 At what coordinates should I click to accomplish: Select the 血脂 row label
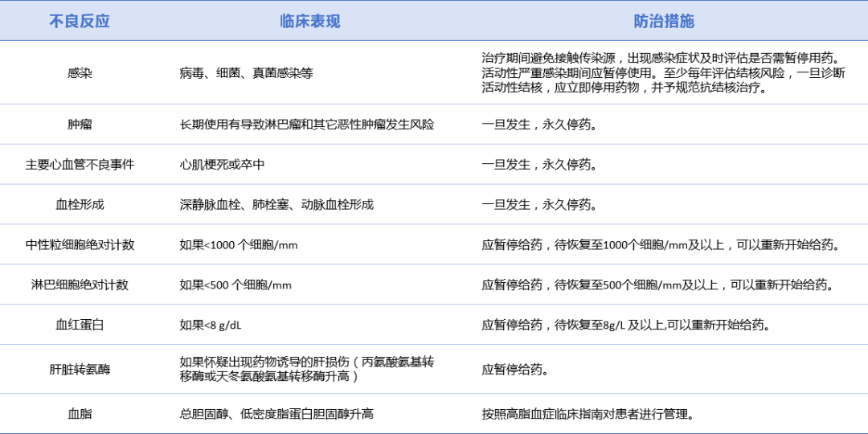coord(80,414)
